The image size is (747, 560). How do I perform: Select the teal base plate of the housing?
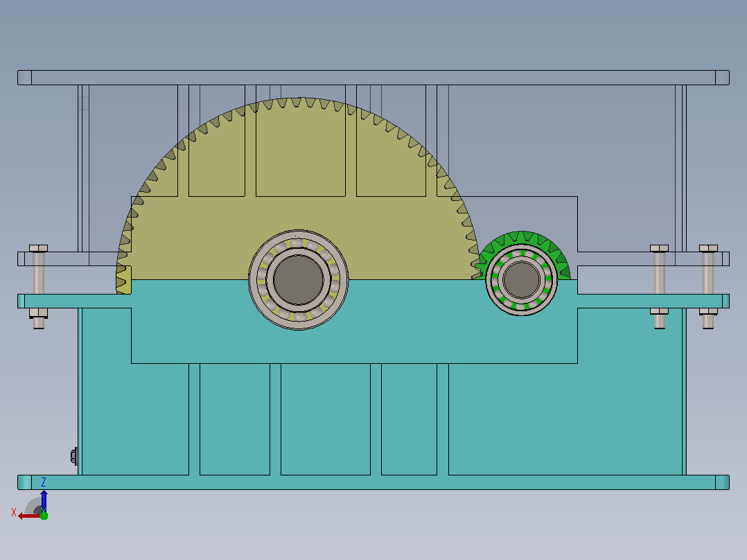tap(373, 482)
